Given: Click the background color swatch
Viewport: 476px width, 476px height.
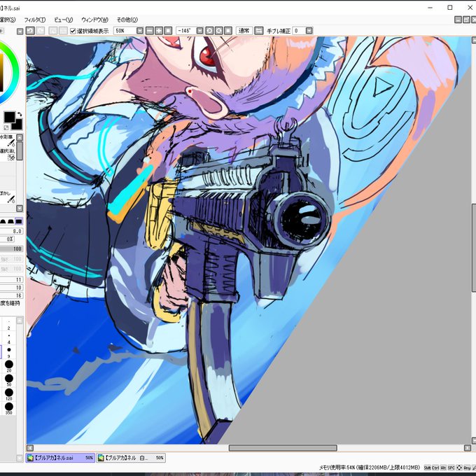Looking at the screenshot, I should click(x=17, y=125).
